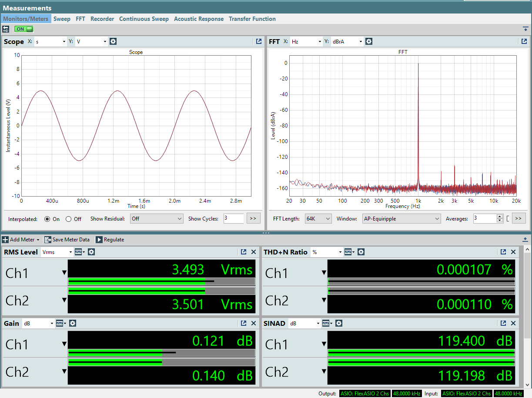Click the signal path swap icon

pos(6,29)
